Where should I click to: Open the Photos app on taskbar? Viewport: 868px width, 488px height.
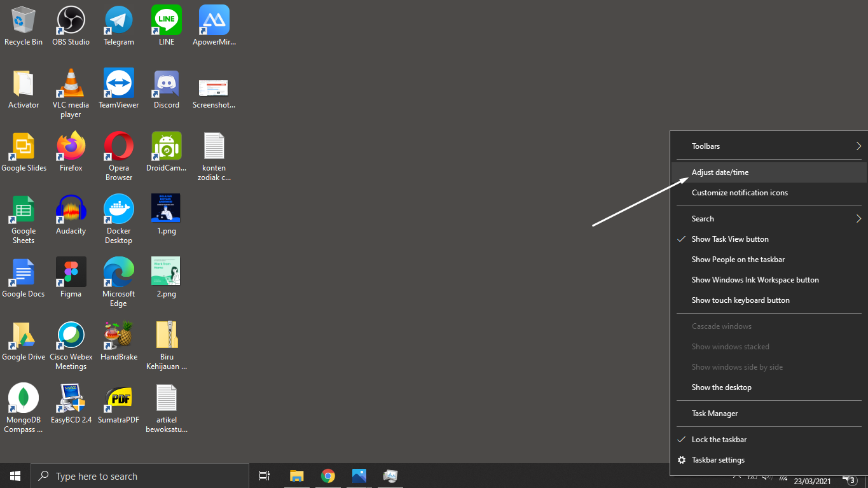tap(359, 476)
